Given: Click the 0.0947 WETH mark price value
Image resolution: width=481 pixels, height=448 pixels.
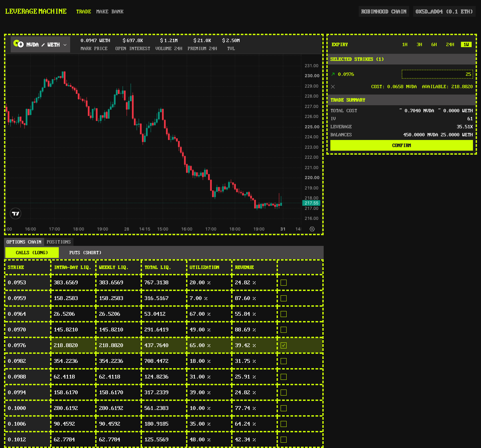Looking at the screenshot, I should 95,41.
